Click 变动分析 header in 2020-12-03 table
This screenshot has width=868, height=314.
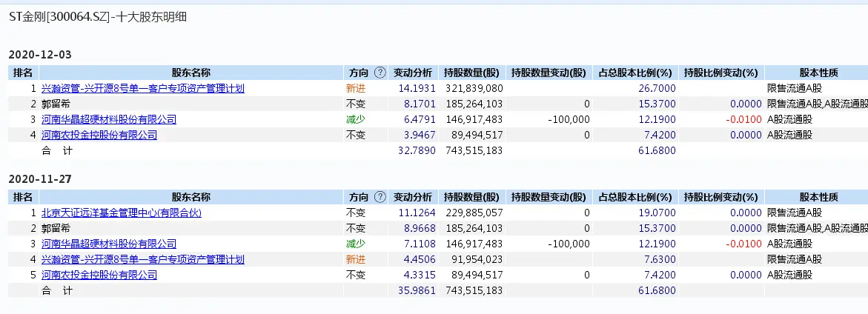pyautogui.click(x=412, y=73)
